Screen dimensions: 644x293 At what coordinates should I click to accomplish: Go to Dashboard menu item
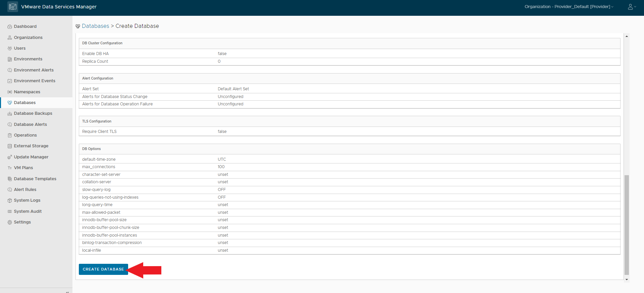pyautogui.click(x=25, y=27)
